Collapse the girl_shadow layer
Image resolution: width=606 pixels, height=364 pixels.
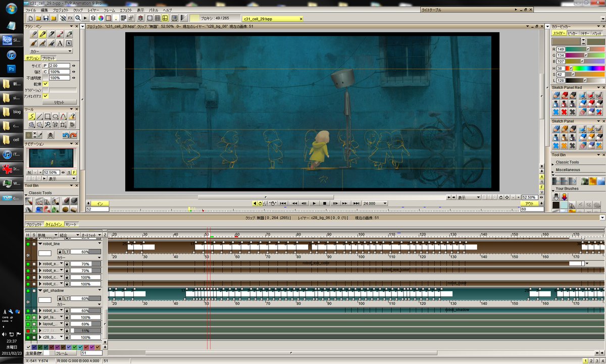(x=40, y=291)
